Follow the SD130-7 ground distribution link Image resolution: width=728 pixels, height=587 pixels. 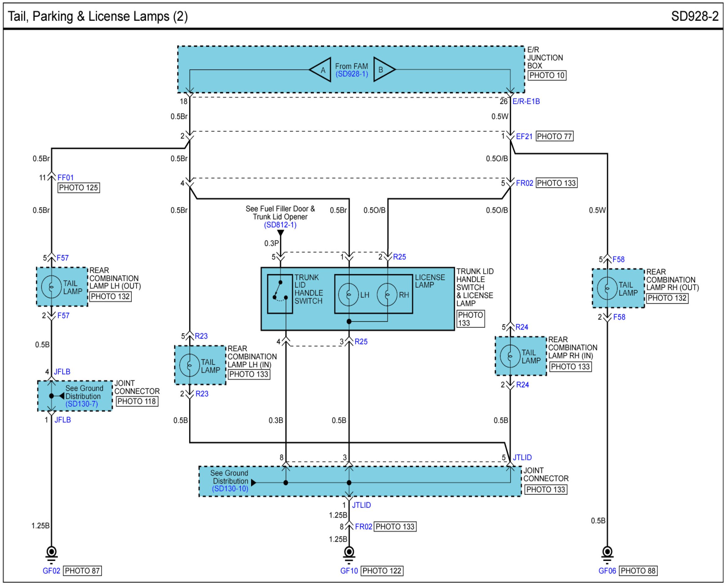(x=81, y=404)
